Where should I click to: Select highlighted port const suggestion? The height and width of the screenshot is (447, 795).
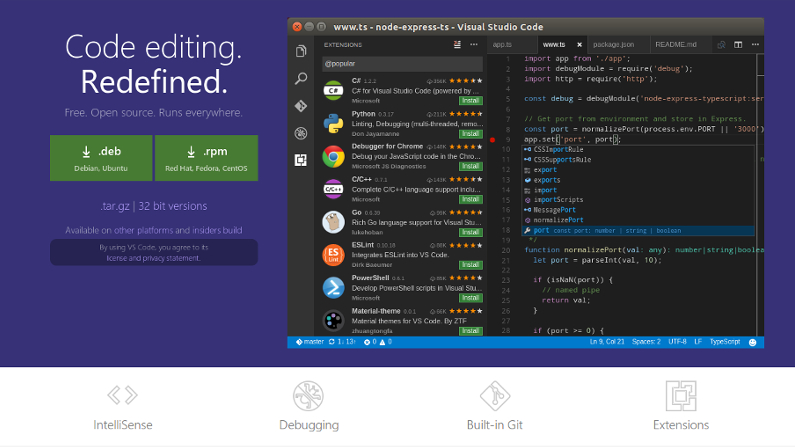pos(638,231)
